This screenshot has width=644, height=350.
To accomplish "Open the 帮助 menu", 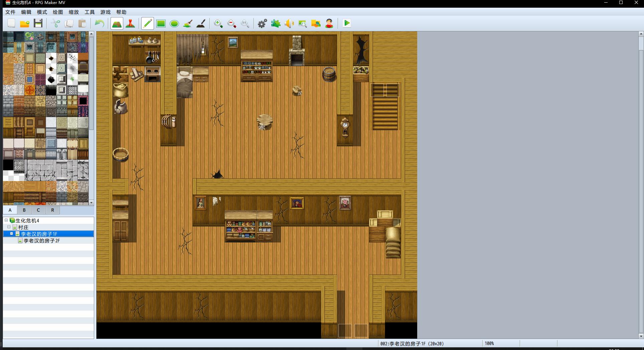I will (x=121, y=12).
